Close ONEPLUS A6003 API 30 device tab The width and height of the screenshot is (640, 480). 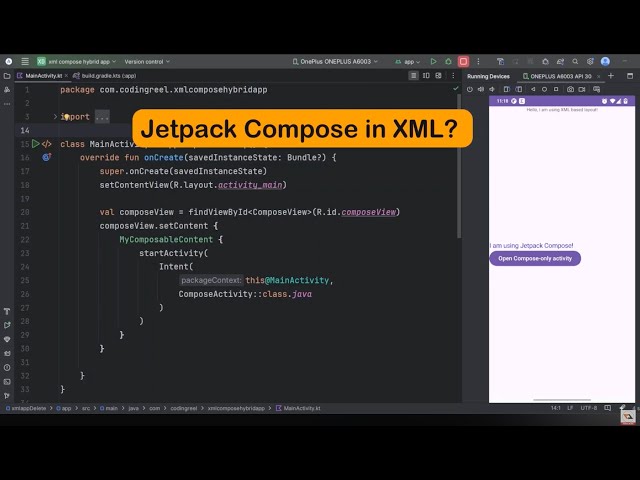[x=598, y=76]
